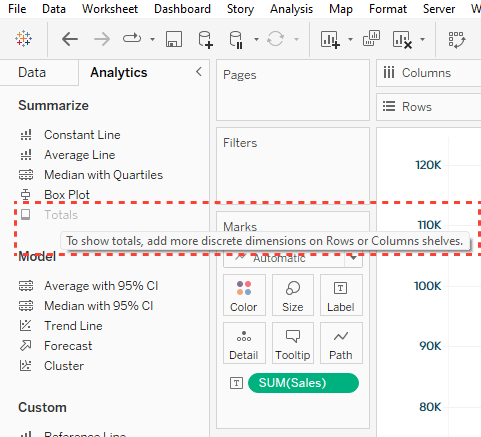Click the Average Line icon
The image size is (481, 437).
(26, 155)
